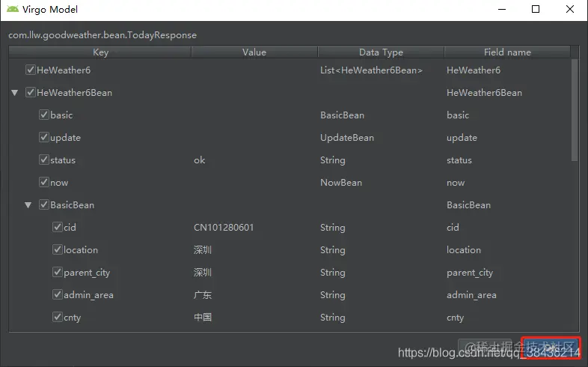Toggle the HeWeather6Bean checkbox
The image size is (588, 367).
(31, 92)
